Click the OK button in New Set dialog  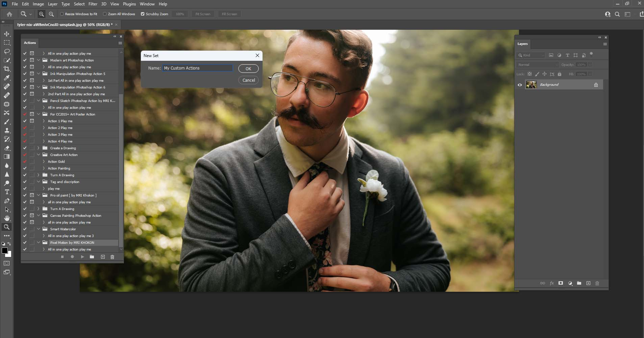pyautogui.click(x=248, y=69)
